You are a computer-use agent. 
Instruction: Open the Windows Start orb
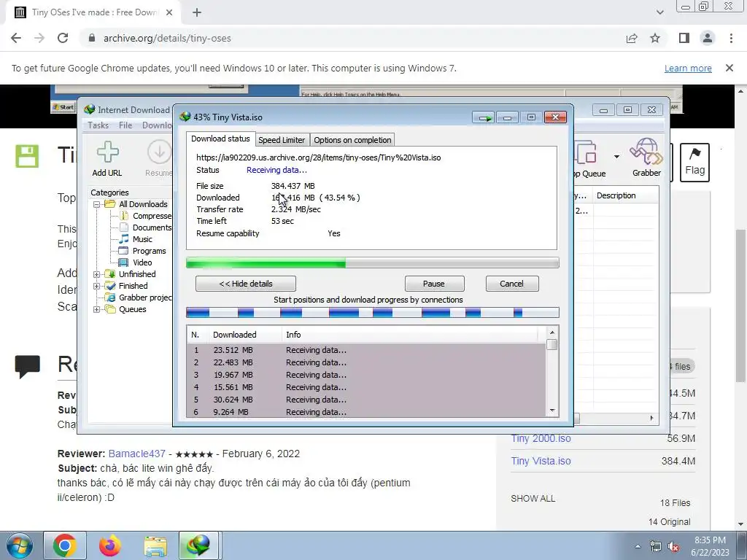(x=19, y=545)
